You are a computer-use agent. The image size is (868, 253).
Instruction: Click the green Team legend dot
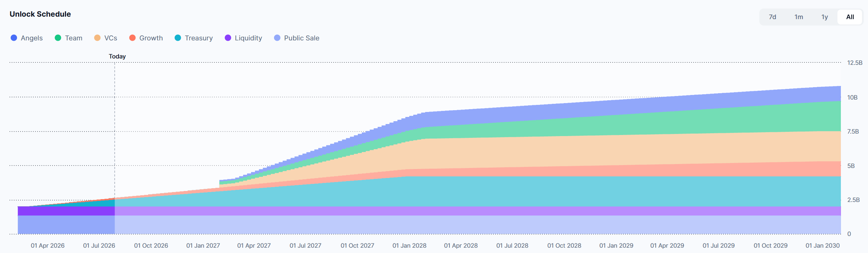click(58, 38)
